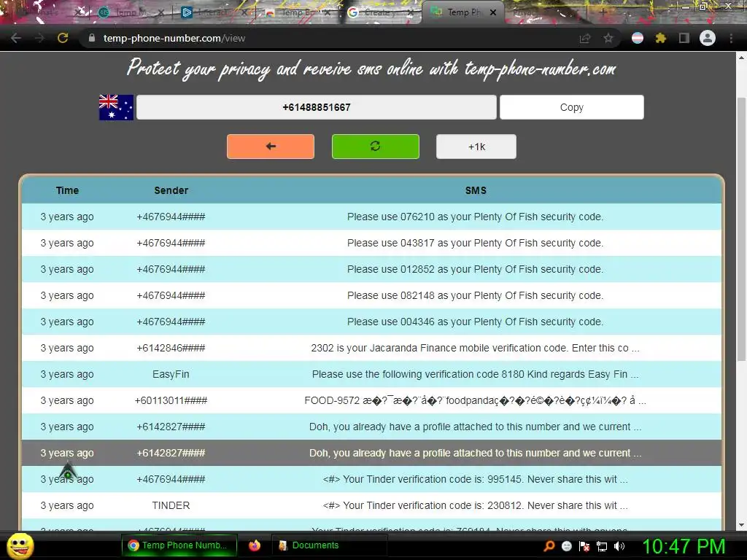Click the orange back arrow button

(x=271, y=146)
